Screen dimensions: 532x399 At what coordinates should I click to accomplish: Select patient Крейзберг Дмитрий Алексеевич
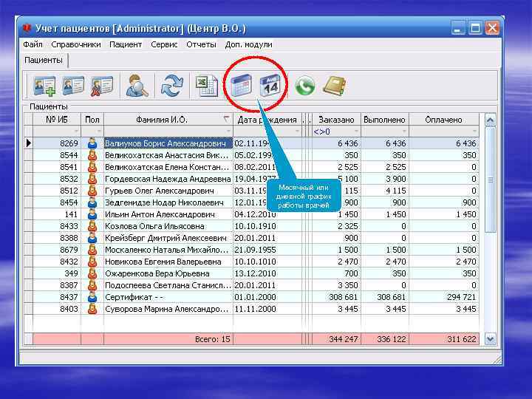(168, 238)
